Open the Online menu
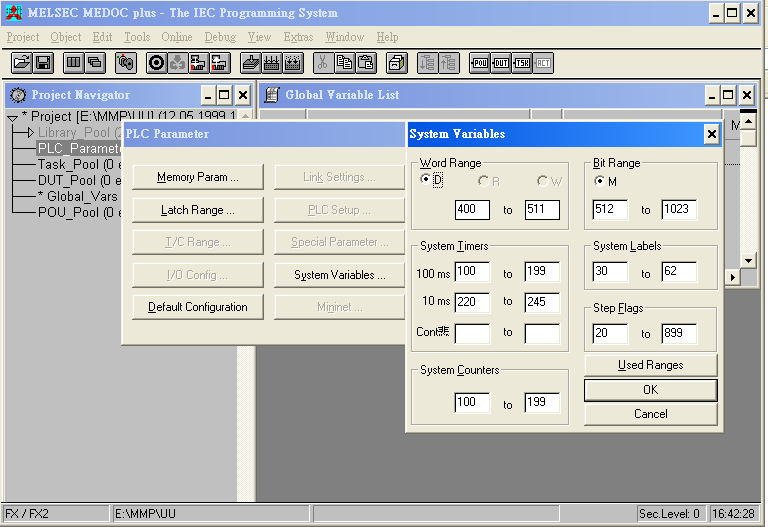 point(177,37)
